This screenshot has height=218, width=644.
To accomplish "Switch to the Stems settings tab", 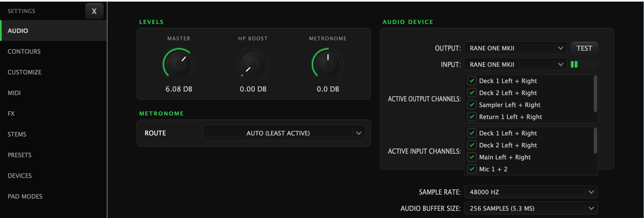I will [x=54, y=134].
